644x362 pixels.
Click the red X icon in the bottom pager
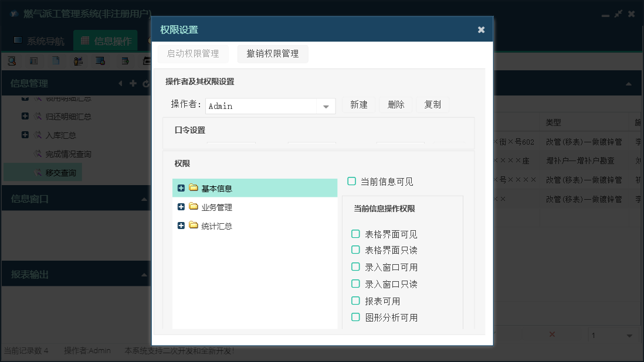tap(552, 334)
